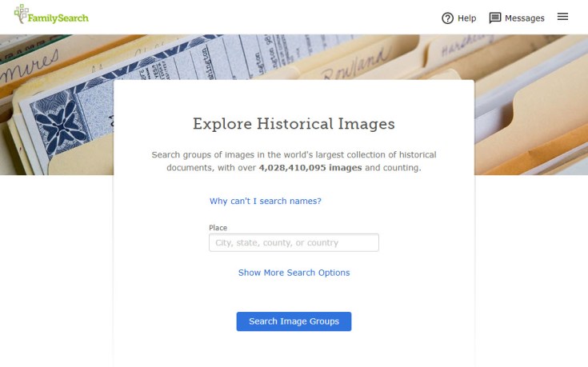588x367 pixels.
Task: Click the 4,028,410,095 images count text
Action: pyautogui.click(x=310, y=168)
